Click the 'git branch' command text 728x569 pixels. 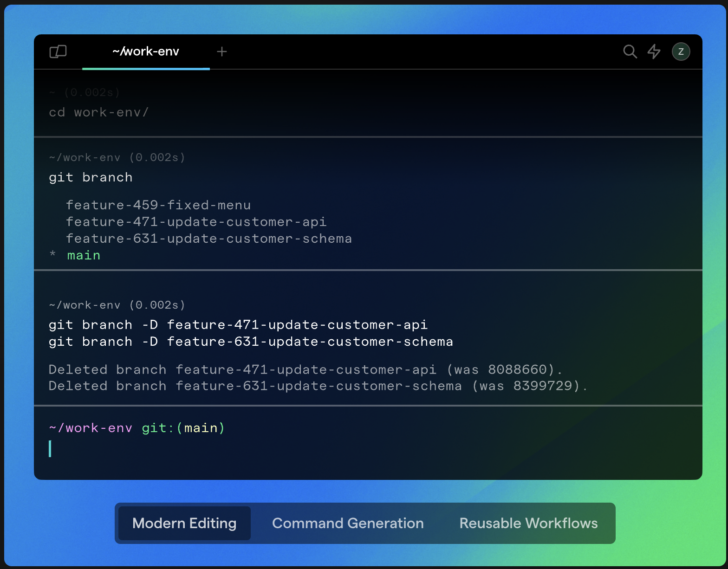(x=91, y=177)
